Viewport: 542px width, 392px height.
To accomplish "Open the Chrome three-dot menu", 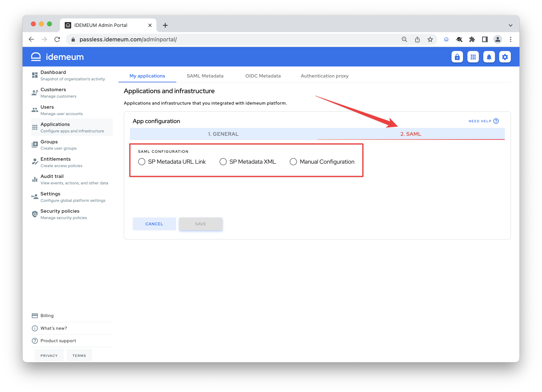I will coord(510,39).
